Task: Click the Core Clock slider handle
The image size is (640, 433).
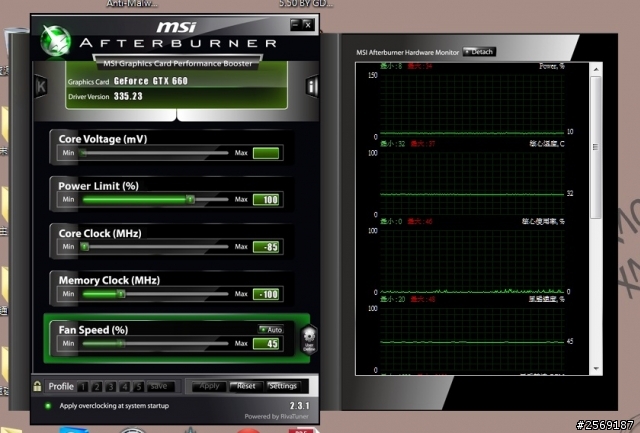Action: pos(84,246)
